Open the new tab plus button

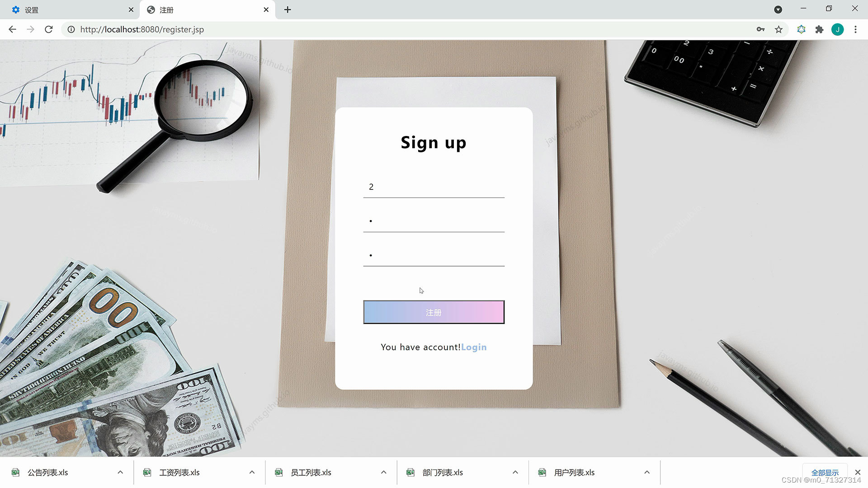click(288, 9)
